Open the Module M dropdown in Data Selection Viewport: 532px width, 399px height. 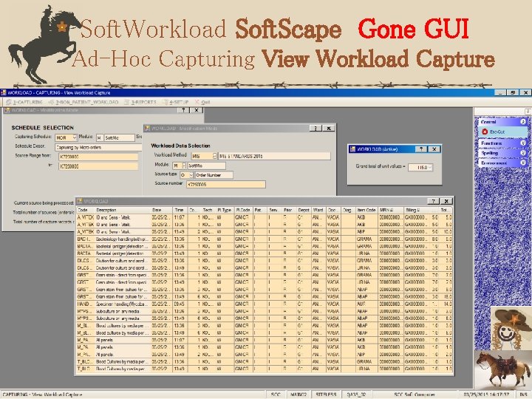click(184, 166)
